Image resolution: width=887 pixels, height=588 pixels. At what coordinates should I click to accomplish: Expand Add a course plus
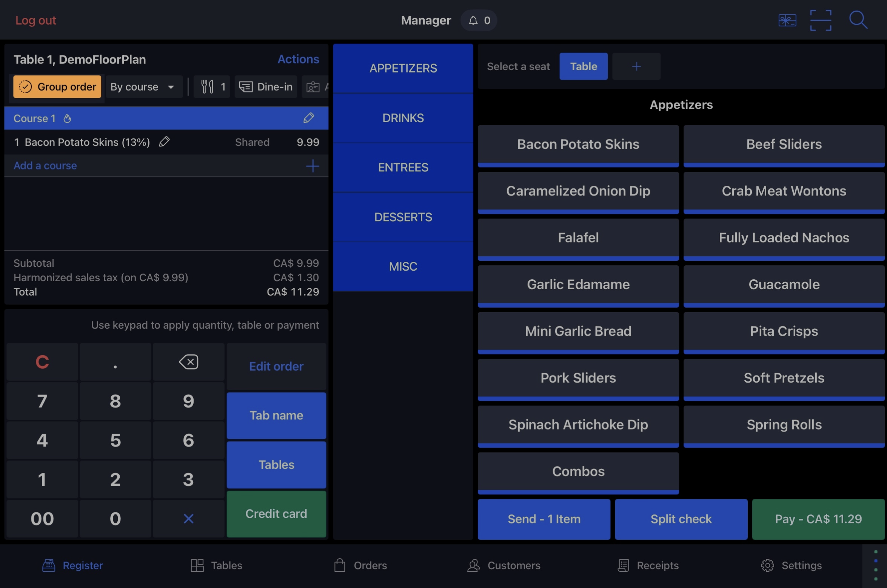[x=312, y=166]
